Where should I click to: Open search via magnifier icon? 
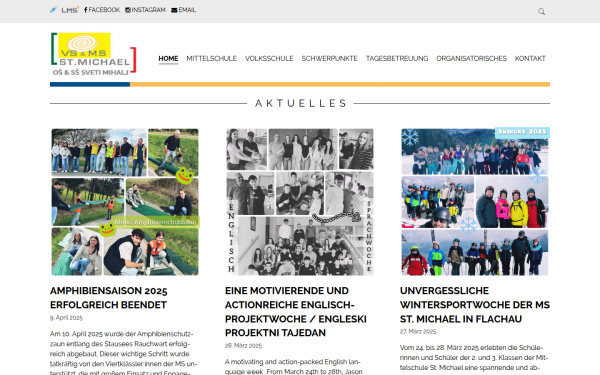click(x=541, y=11)
